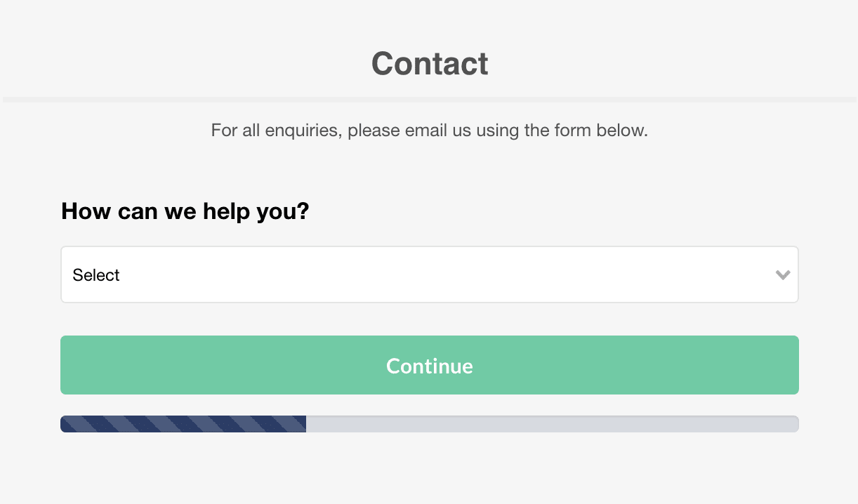The width and height of the screenshot is (858, 504).
Task: Click the 'How can we help you?' label
Action: 185,211
